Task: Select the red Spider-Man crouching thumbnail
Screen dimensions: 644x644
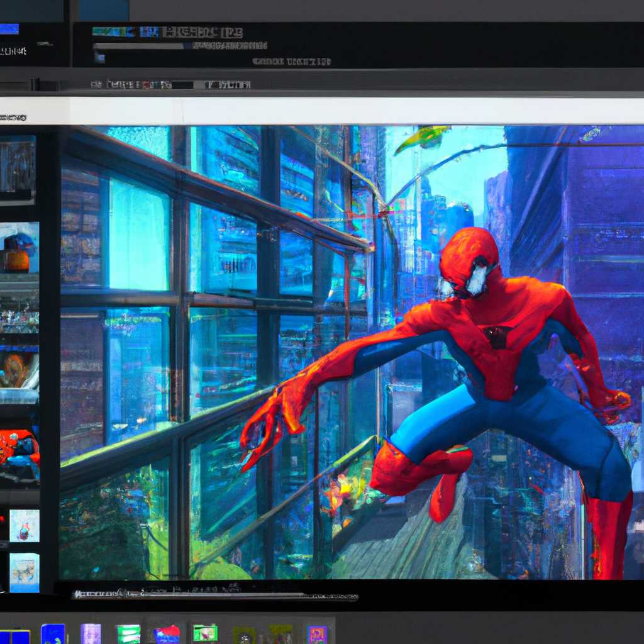Action: pos(19,455)
